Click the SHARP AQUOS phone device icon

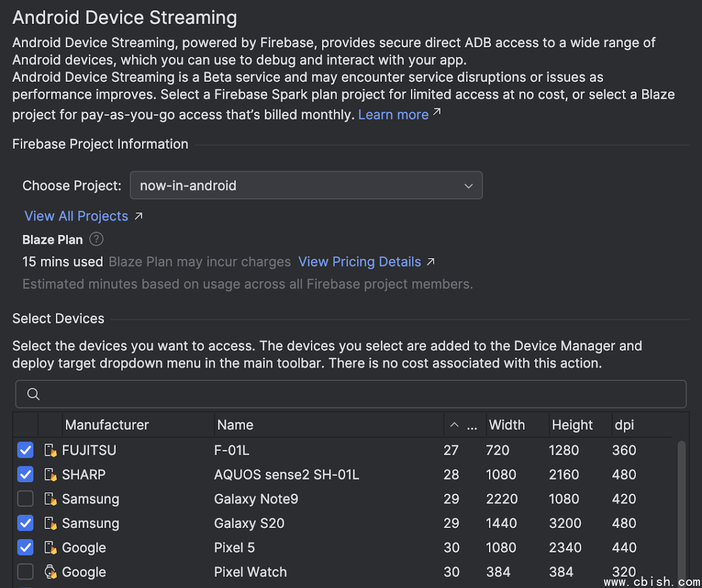(x=50, y=475)
